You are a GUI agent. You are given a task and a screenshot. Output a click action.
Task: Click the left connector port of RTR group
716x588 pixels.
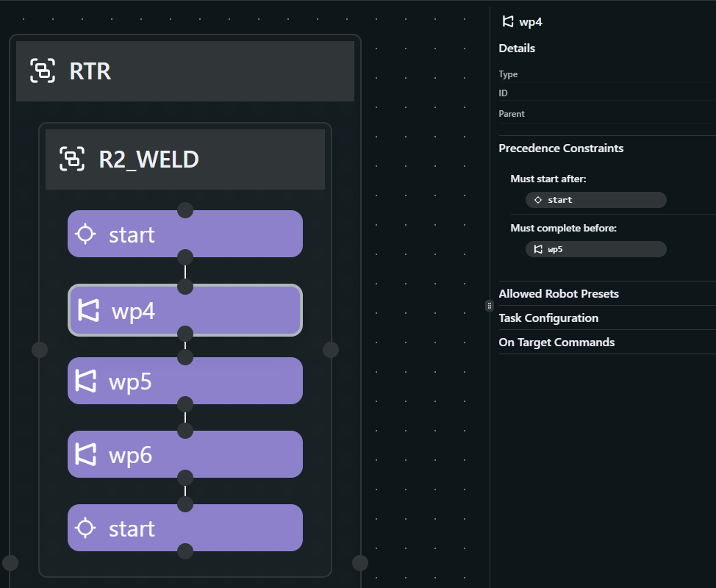click(x=10, y=563)
